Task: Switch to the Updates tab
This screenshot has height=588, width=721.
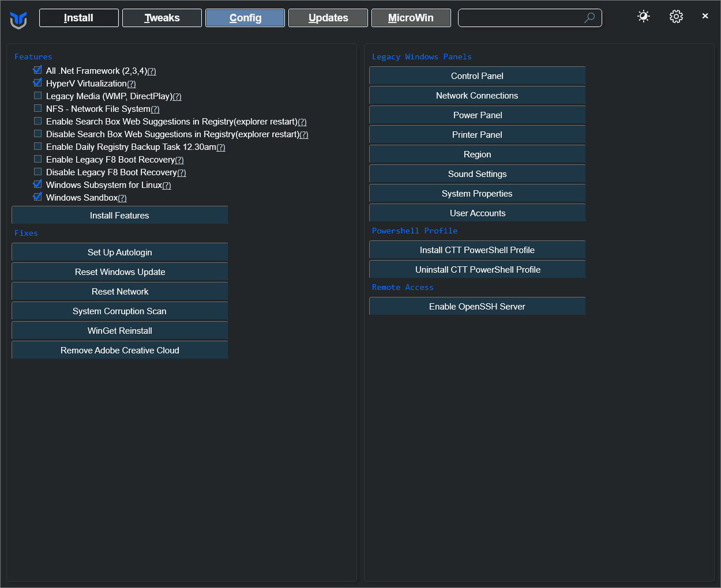Action: (328, 18)
